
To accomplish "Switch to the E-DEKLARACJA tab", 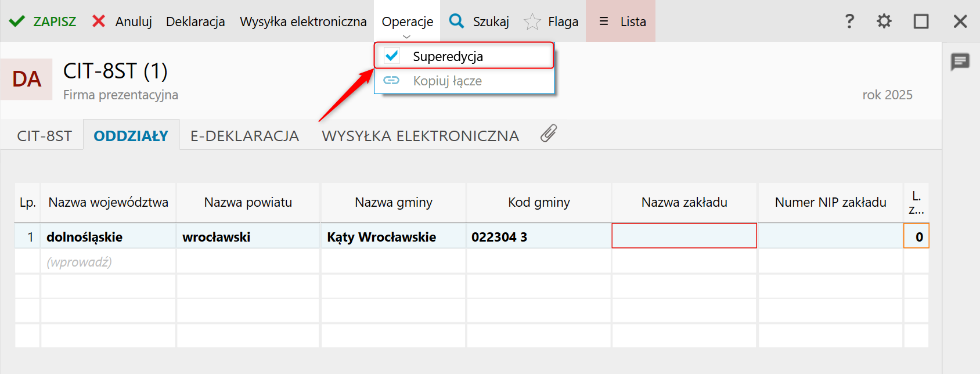I will [244, 136].
